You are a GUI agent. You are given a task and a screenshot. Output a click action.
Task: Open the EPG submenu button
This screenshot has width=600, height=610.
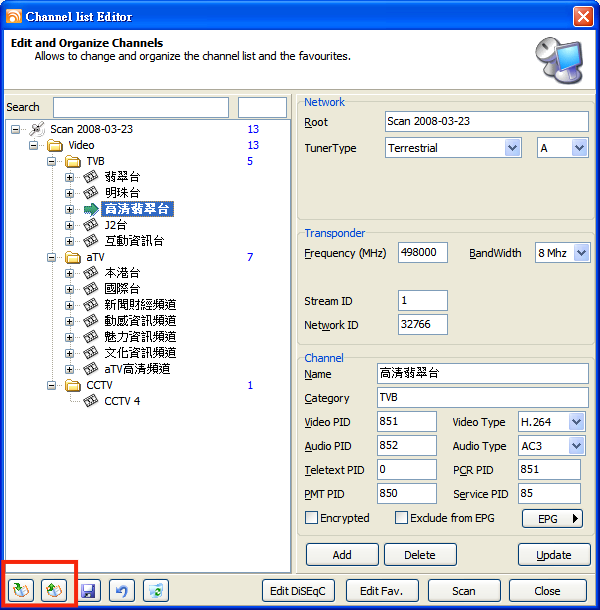point(552,519)
